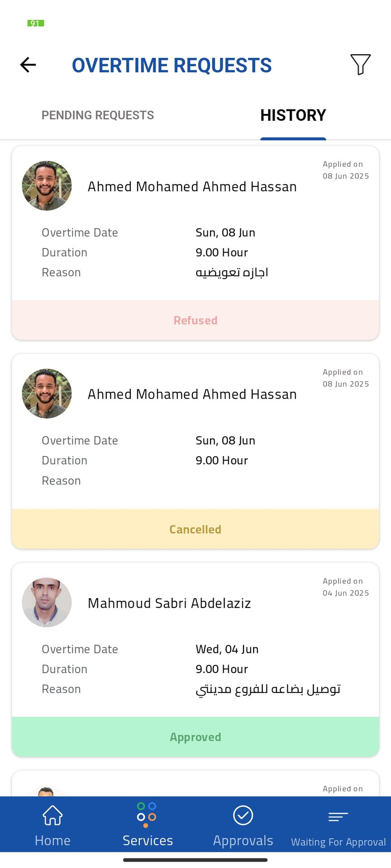
Task: Tap the Approvals checkmark icon
Action: [243, 816]
